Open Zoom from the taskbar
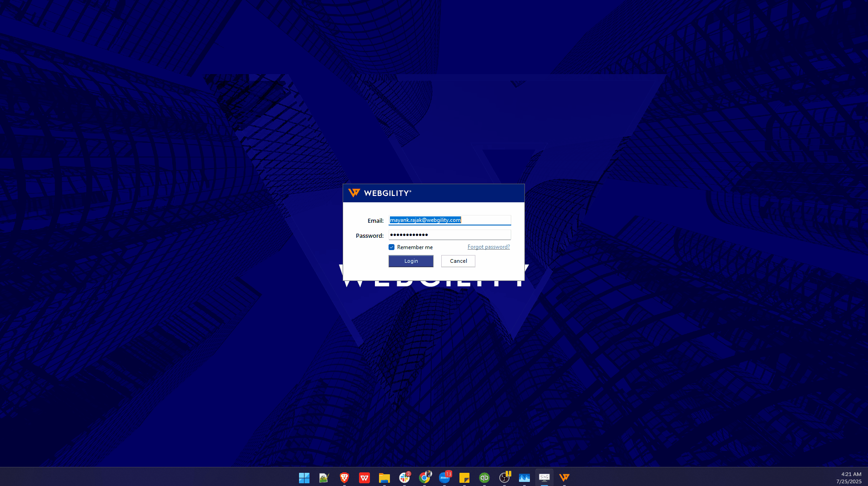868x486 pixels. (x=444, y=478)
